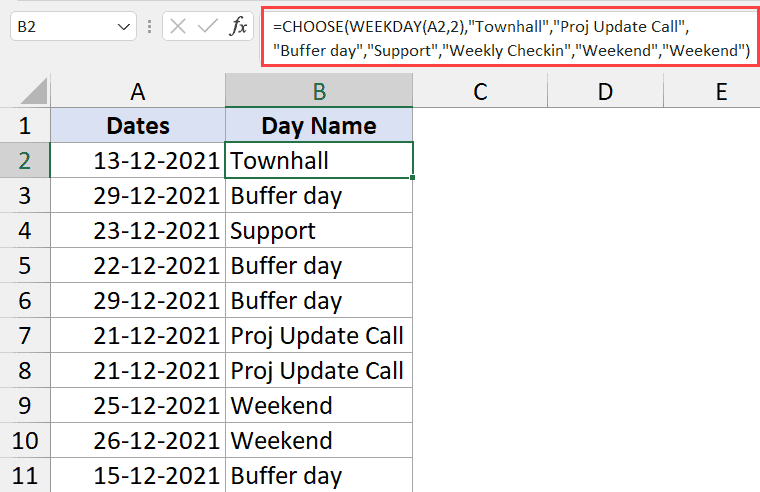
Task: Select row 1 header
Action: pos(25,126)
